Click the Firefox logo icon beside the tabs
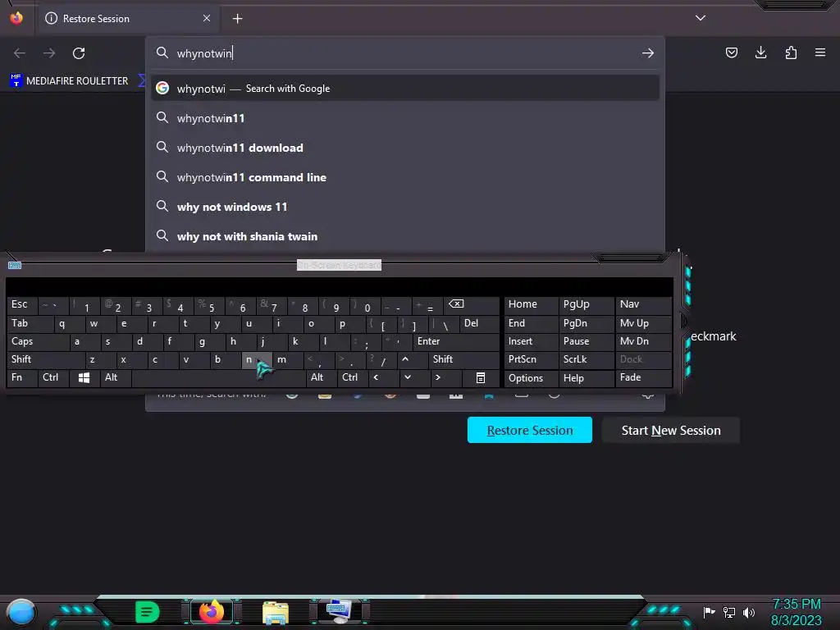This screenshot has height=630, width=840. point(16,18)
